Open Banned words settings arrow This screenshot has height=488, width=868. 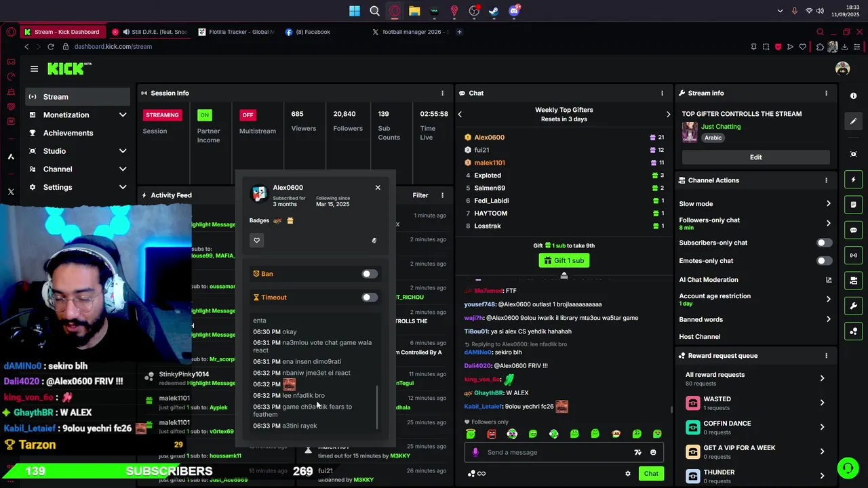coord(828,319)
